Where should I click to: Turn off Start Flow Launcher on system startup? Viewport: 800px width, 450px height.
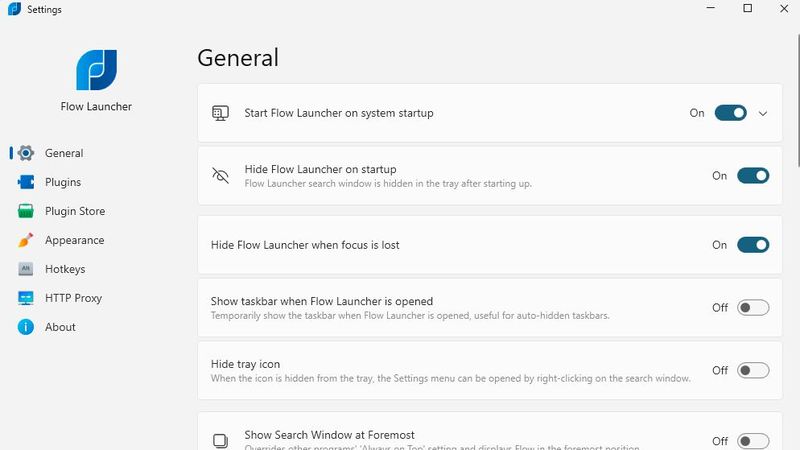coord(730,113)
